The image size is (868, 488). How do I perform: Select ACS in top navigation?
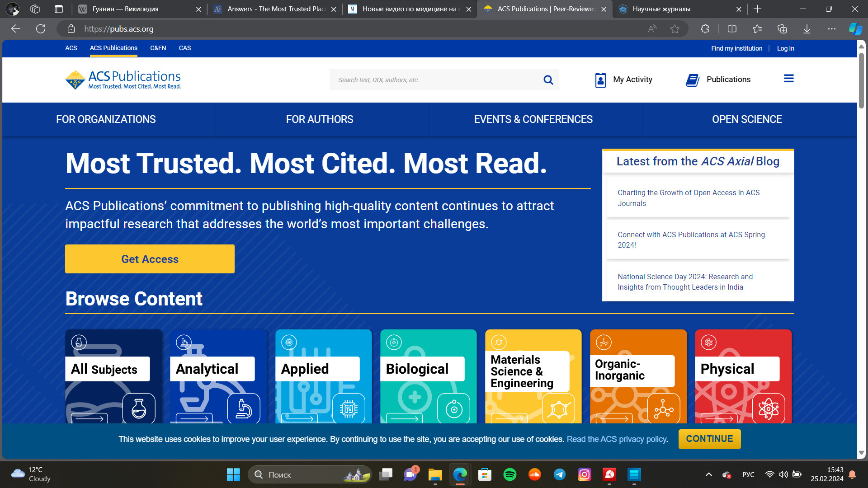[71, 48]
